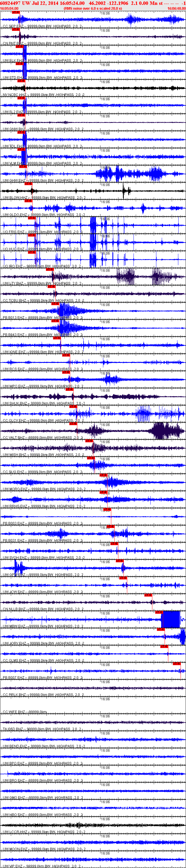This screenshot has width=186, height=868.
Task: Click end time label 16:06:48.00
Action: (176, 8)
